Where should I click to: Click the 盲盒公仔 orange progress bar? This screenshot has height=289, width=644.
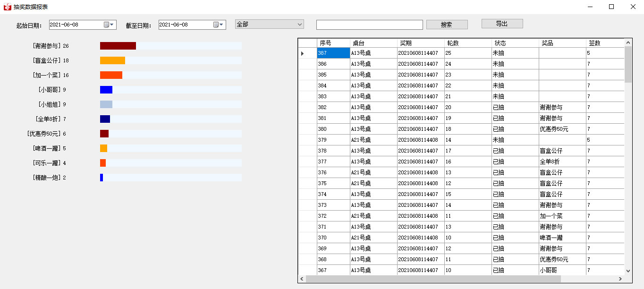click(112, 60)
